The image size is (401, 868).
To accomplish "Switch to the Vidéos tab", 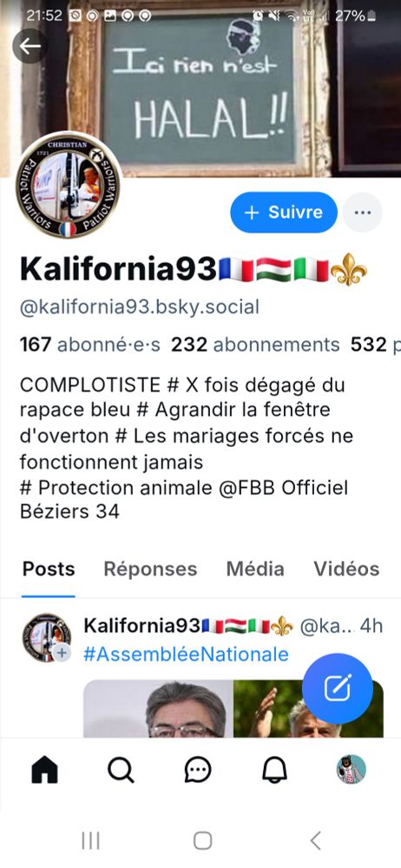I will 346,569.
